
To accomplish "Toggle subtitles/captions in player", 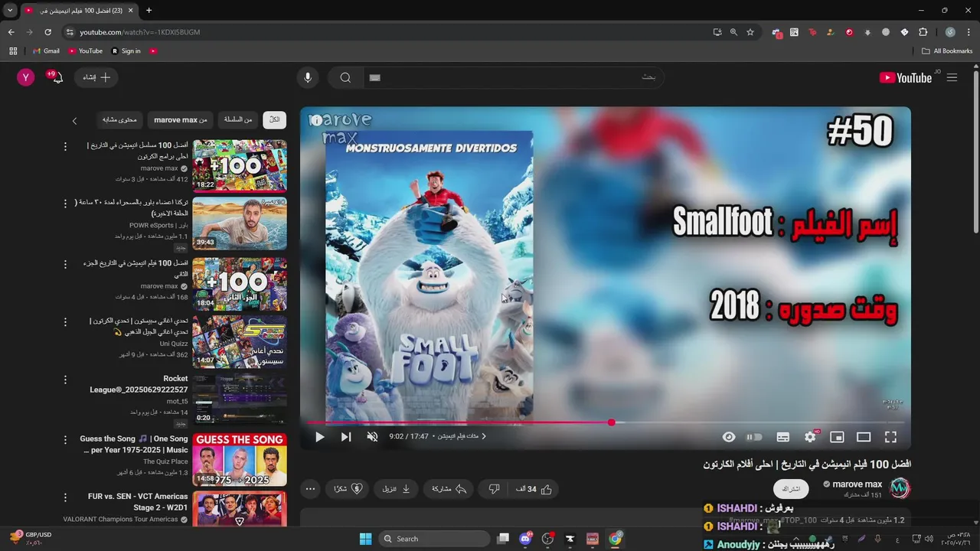I will (x=783, y=437).
